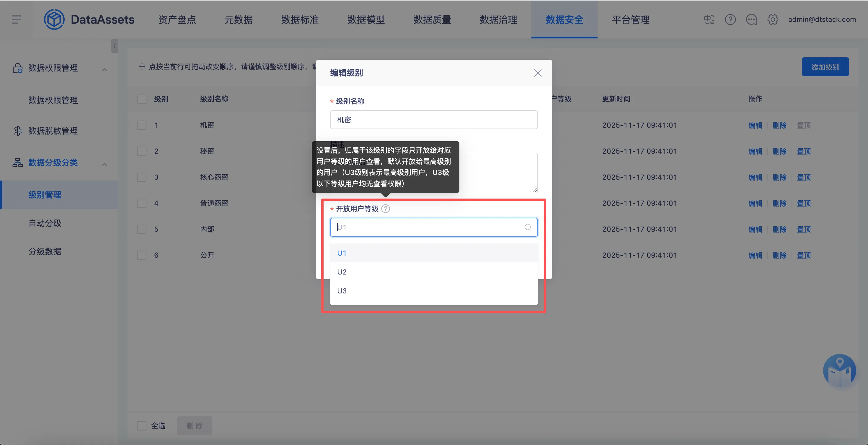Open the settings gear icon
Viewport: 868px width, 445px height.
point(773,20)
